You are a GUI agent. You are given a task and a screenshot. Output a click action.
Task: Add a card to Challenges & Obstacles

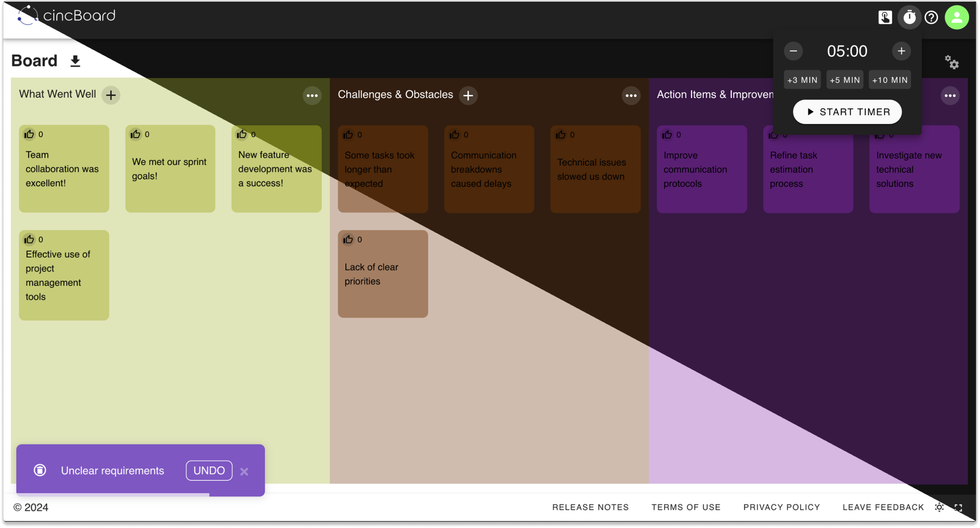coord(468,95)
